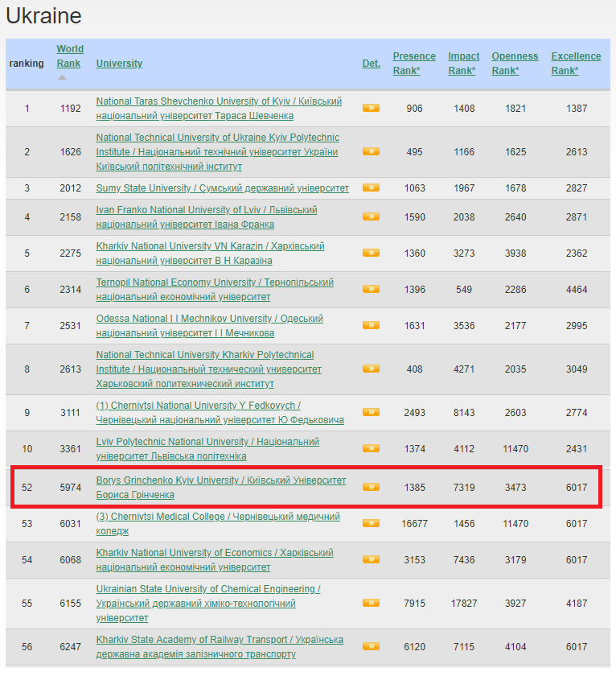Sort table by World Rank column
616x676 pixels.
coord(70,56)
